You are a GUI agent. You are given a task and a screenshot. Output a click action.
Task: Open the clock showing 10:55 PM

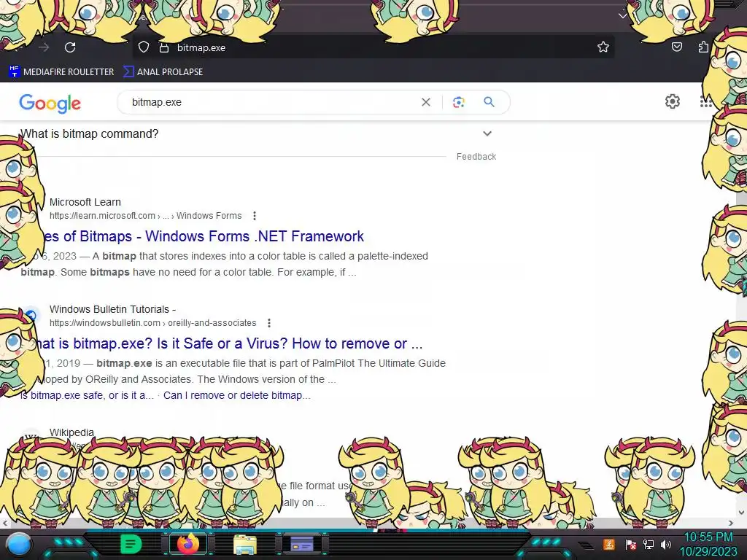708,544
